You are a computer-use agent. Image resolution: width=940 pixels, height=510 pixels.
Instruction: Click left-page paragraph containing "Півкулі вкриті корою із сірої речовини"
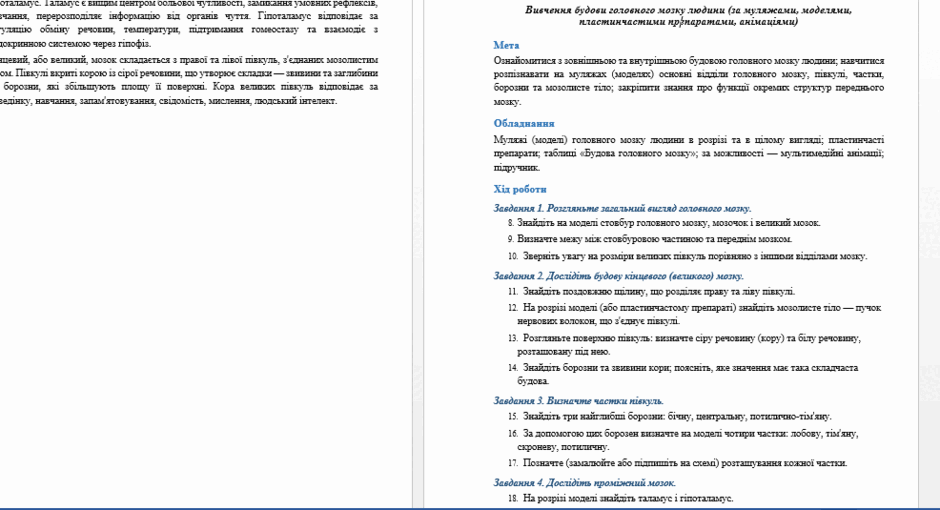coord(189,80)
